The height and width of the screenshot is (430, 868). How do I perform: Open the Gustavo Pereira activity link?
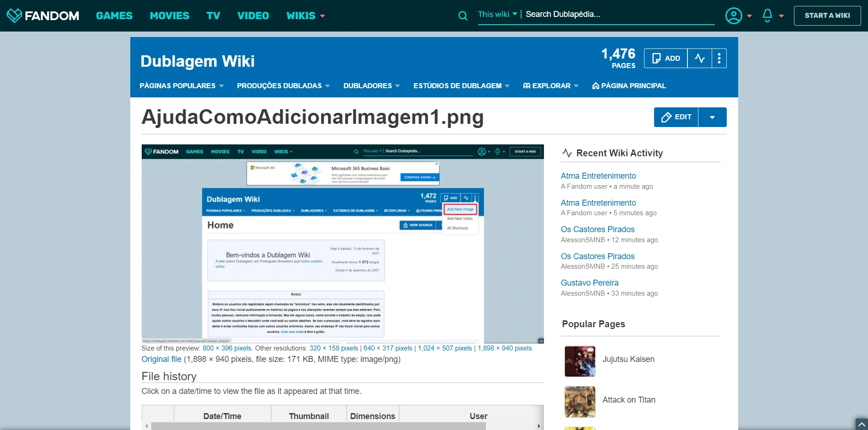(x=590, y=283)
